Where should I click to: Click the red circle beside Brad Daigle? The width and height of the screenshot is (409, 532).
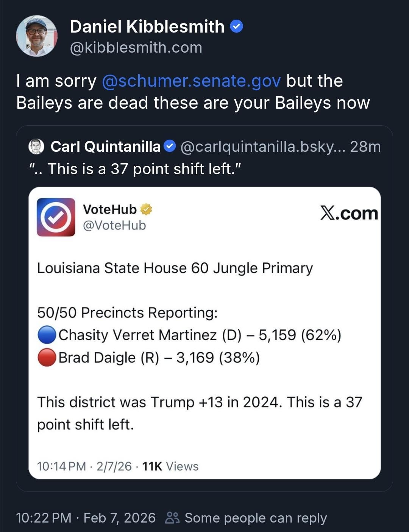tap(47, 358)
